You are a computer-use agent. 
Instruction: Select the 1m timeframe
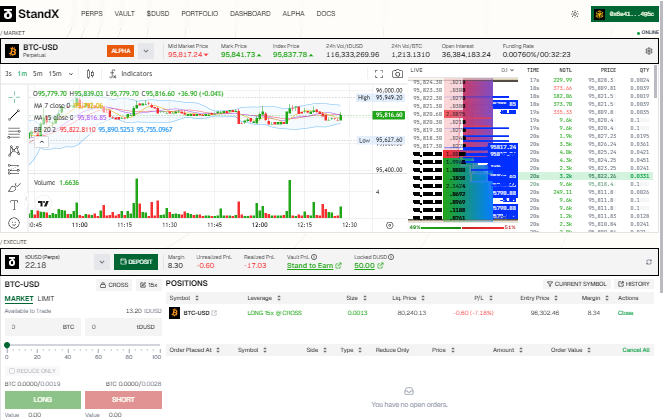point(22,74)
